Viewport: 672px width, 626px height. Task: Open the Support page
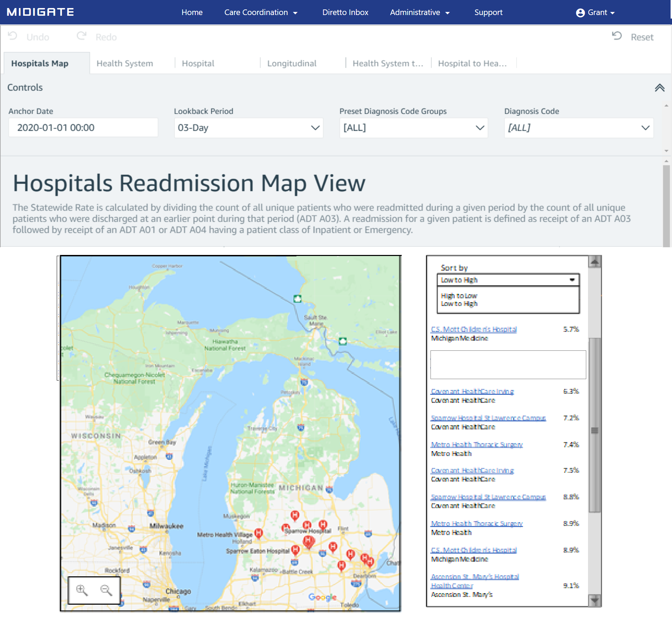coord(488,13)
